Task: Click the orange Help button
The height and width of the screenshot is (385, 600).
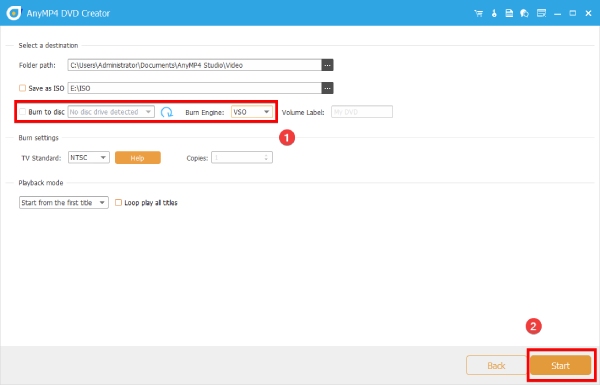Action: tap(138, 158)
